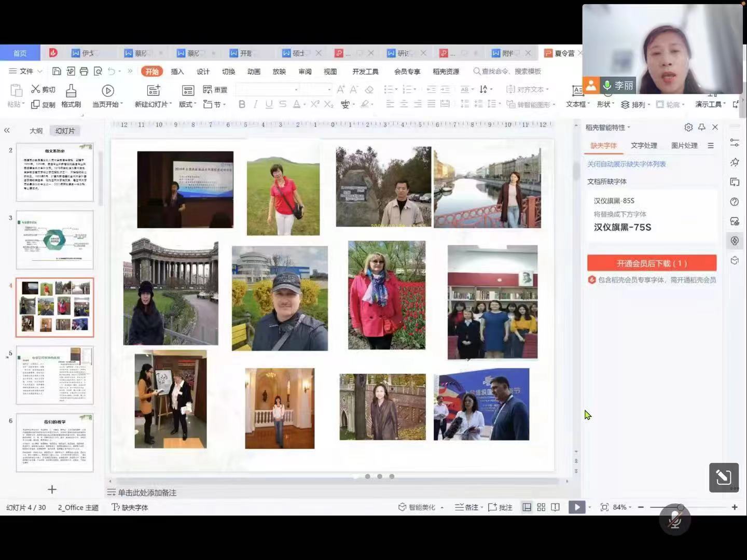Viewport: 747px width, 560px height.
Task: Click the red 开通会员后下载 button
Action: [x=652, y=263]
